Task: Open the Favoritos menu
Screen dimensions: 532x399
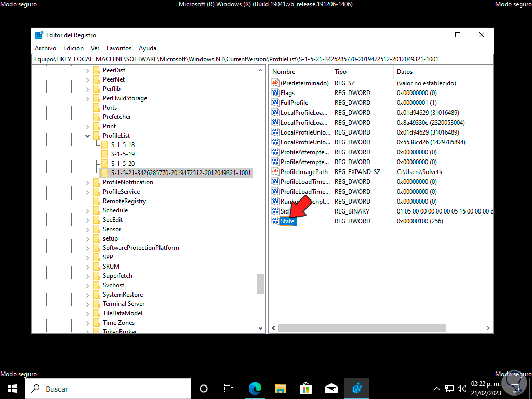Action: (x=119, y=48)
